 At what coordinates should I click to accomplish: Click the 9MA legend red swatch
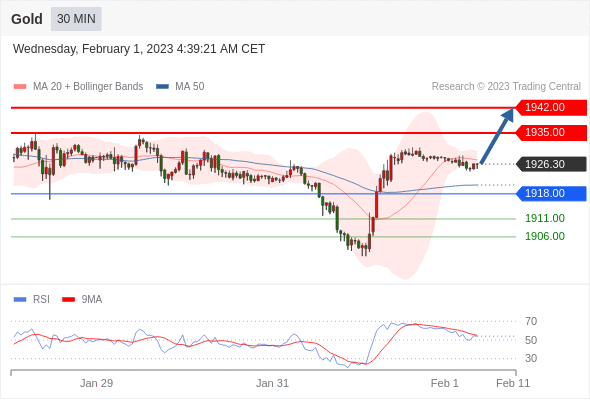tap(68, 300)
